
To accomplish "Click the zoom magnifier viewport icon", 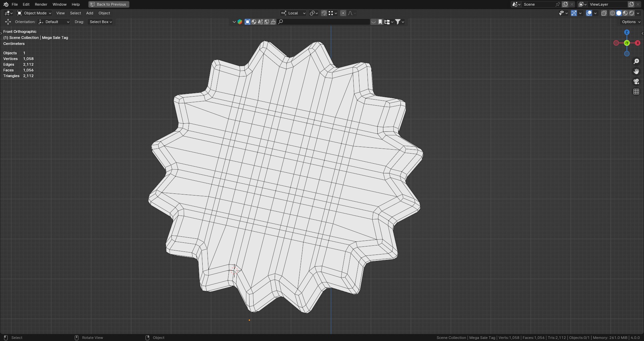I will pyautogui.click(x=636, y=61).
